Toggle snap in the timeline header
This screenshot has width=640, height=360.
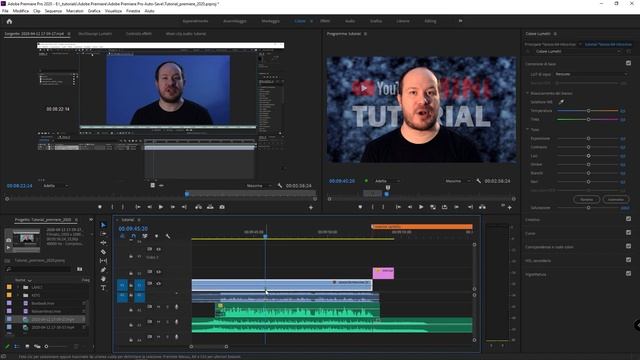click(133, 236)
